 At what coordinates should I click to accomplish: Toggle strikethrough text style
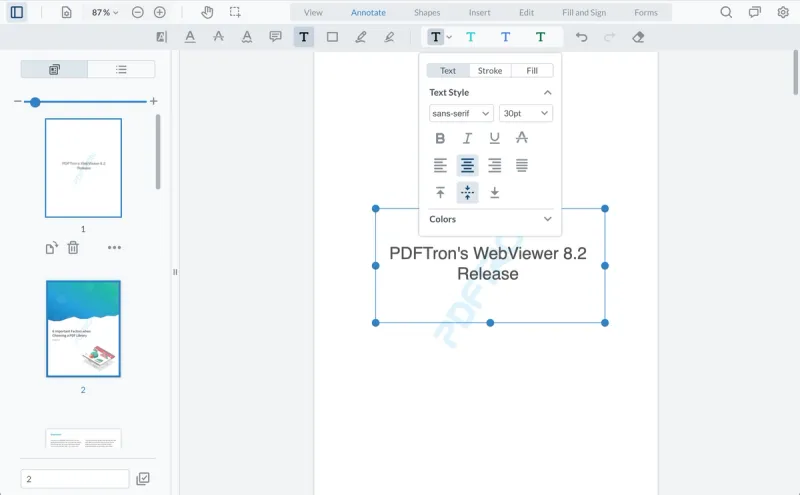coord(521,138)
